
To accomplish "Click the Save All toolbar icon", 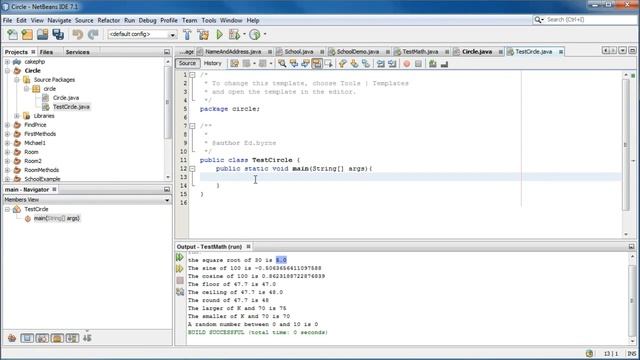I will coord(58,35).
